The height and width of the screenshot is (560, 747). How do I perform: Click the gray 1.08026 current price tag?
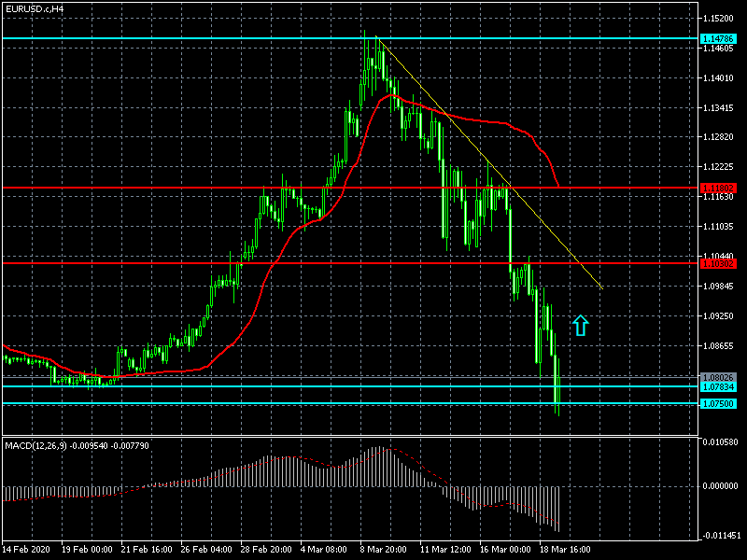tap(718, 378)
